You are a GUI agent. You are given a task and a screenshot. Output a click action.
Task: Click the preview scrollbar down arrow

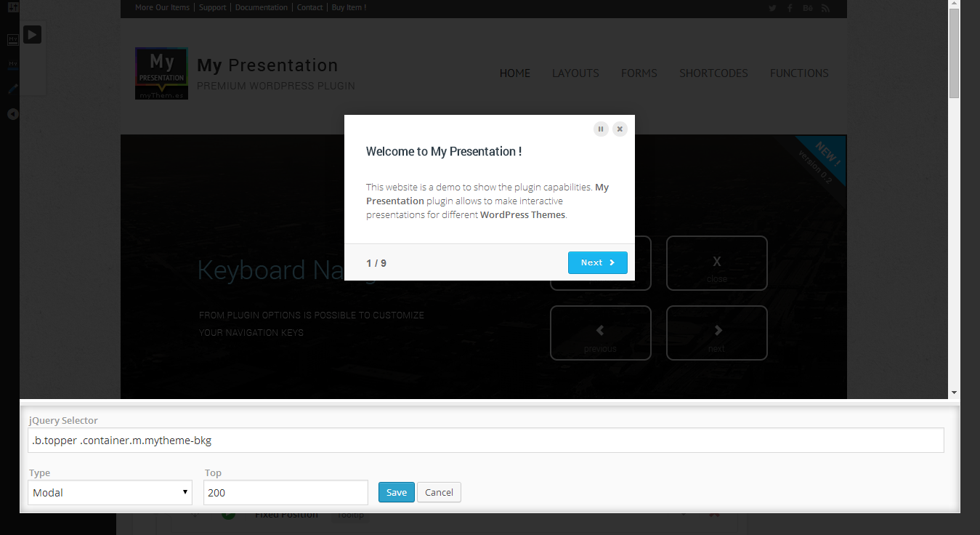(954, 393)
